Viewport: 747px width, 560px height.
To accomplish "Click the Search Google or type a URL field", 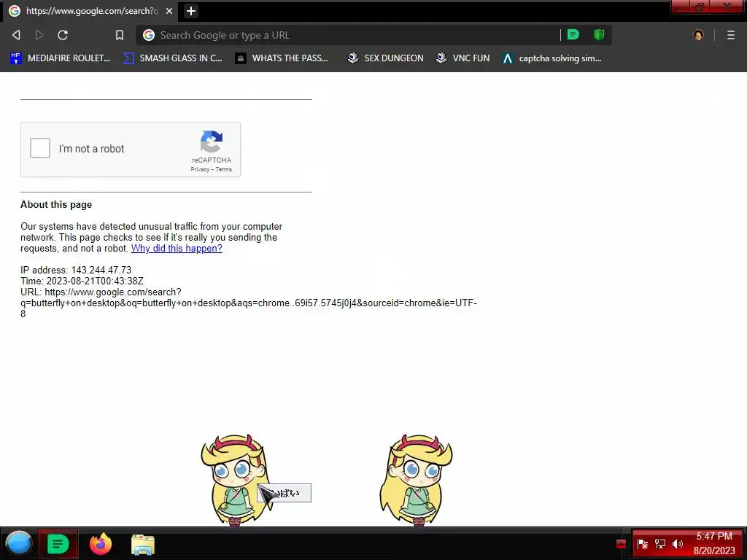I will click(348, 35).
